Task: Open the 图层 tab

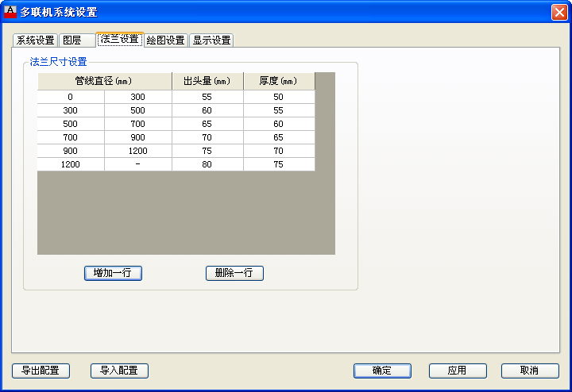Action: tap(72, 40)
